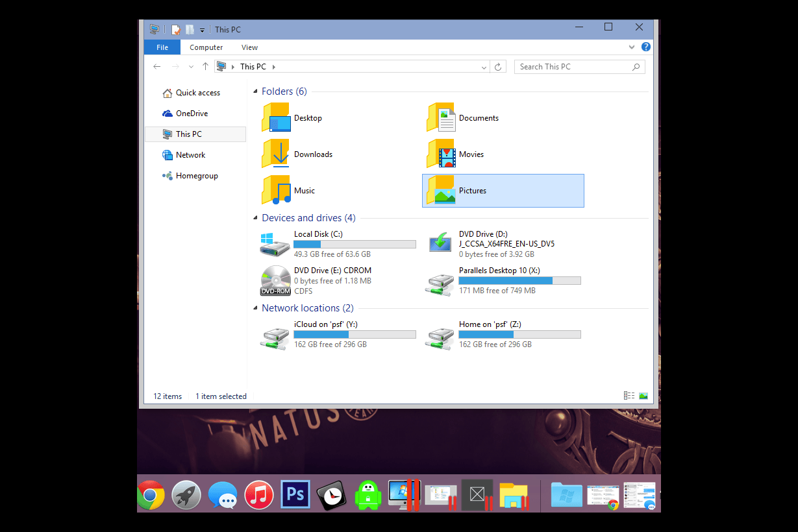Open quick access toolbar customize dropdown
Viewport: 798px width, 532px height.
coord(202,30)
